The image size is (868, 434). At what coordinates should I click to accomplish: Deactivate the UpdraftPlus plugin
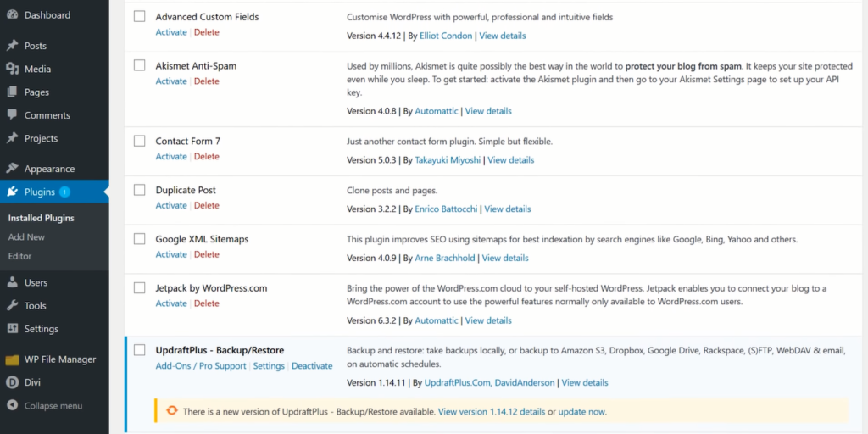312,366
